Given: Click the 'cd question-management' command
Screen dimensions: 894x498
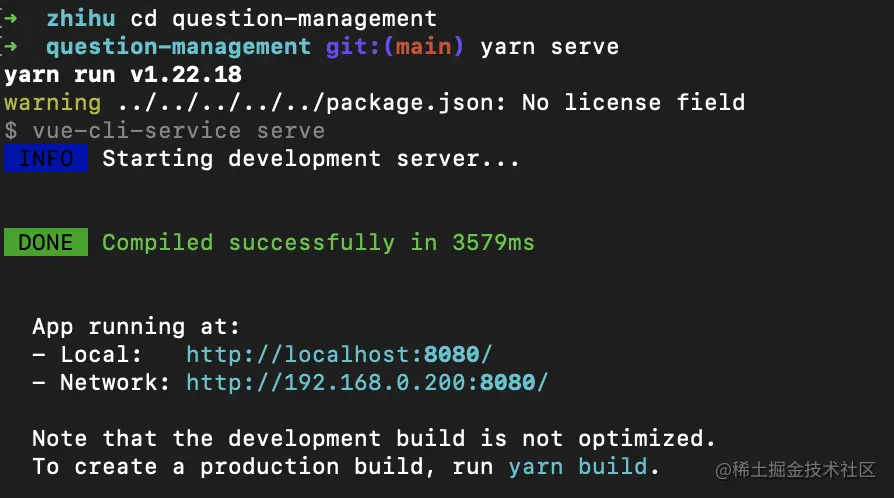Looking at the screenshot, I should [x=283, y=19].
